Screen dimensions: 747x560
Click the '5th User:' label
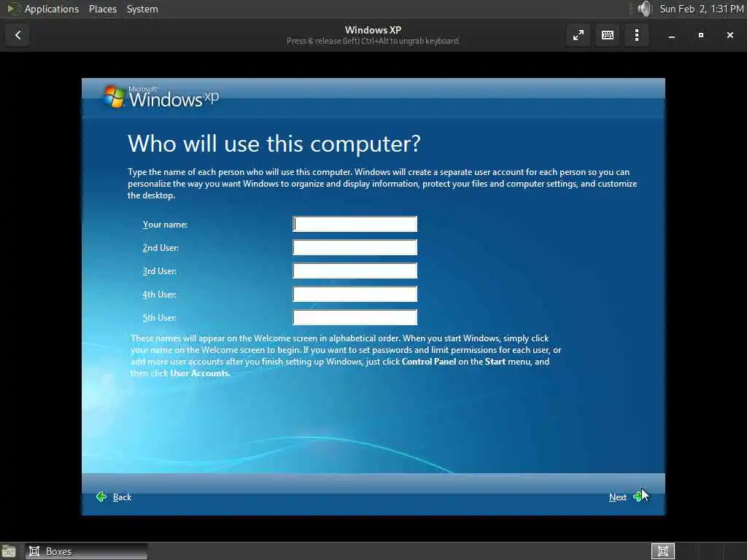click(x=159, y=318)
